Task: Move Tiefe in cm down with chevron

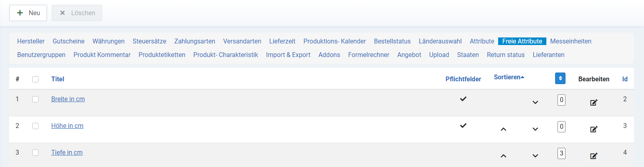Action: [x=535, y=156]
